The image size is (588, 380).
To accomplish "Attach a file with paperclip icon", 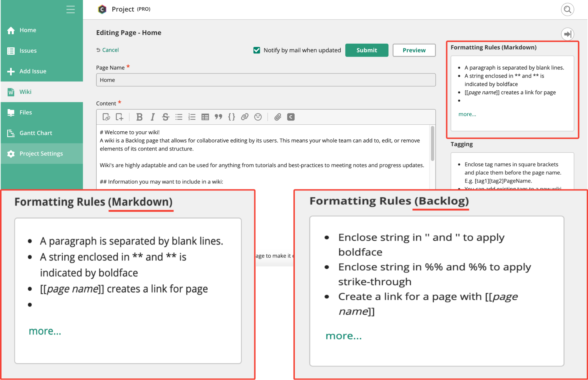I will [x=278, y=117].
